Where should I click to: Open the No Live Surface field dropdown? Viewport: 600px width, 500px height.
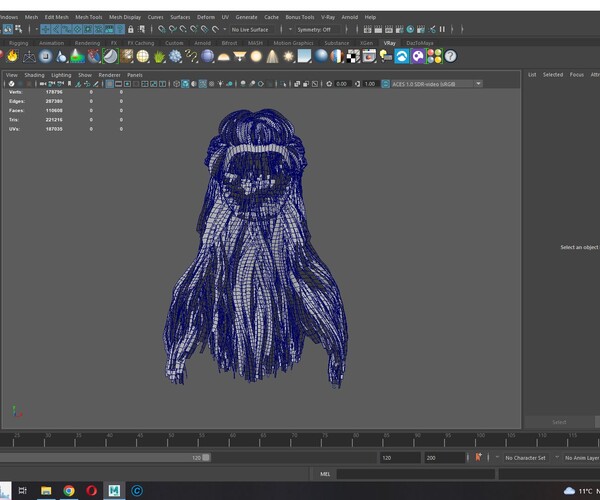[253, 29]
